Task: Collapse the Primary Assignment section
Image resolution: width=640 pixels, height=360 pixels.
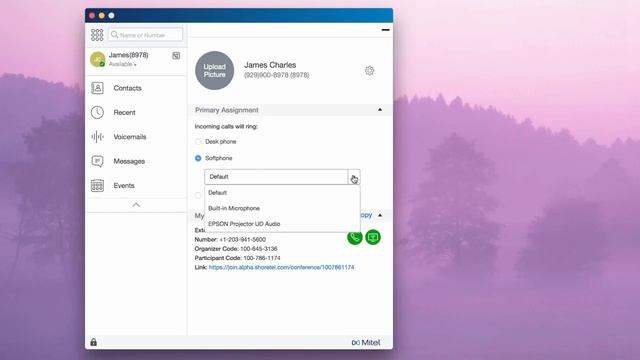Action: [380, 110]
